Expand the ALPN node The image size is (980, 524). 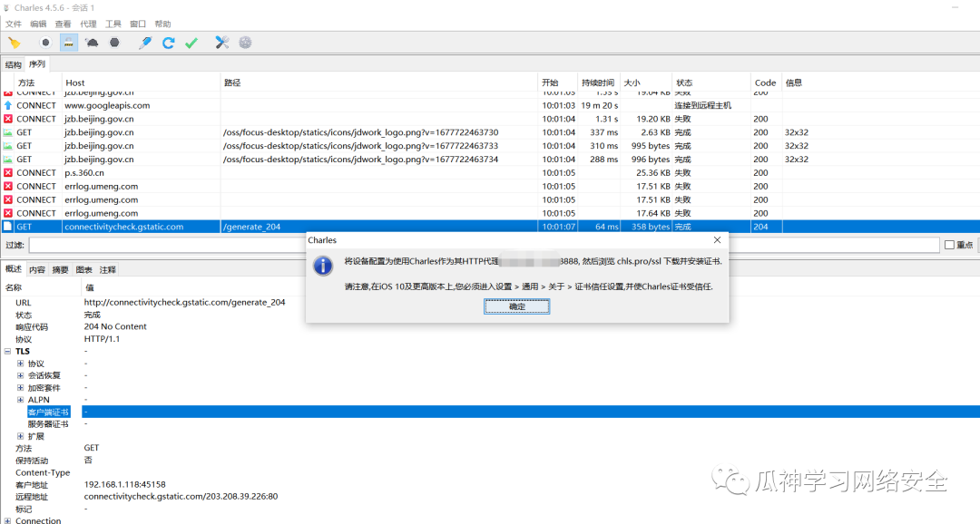click(x=20, y=400)
